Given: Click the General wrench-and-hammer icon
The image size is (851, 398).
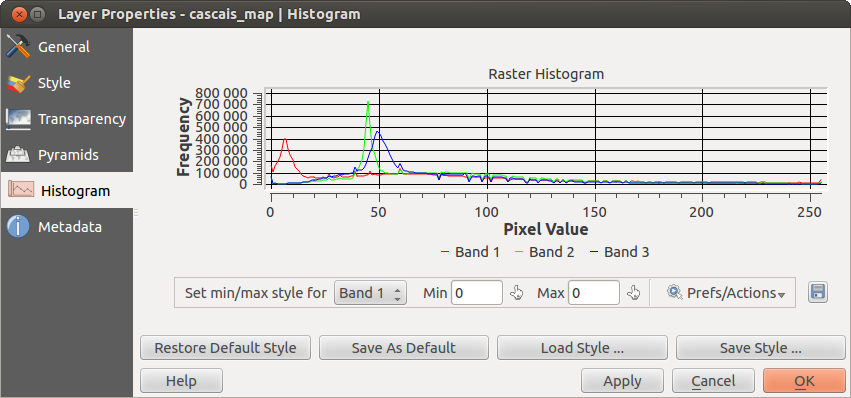Looking at the screenshot, I should tap(18, 47).
